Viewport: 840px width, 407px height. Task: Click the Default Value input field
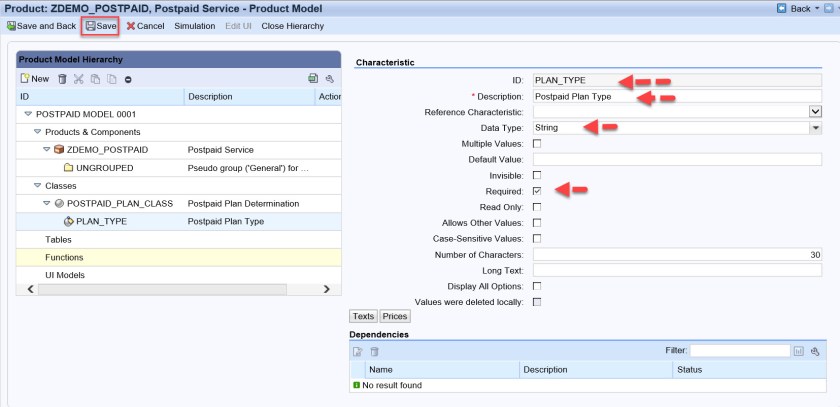pyautogui.click(x=676, y=159)
